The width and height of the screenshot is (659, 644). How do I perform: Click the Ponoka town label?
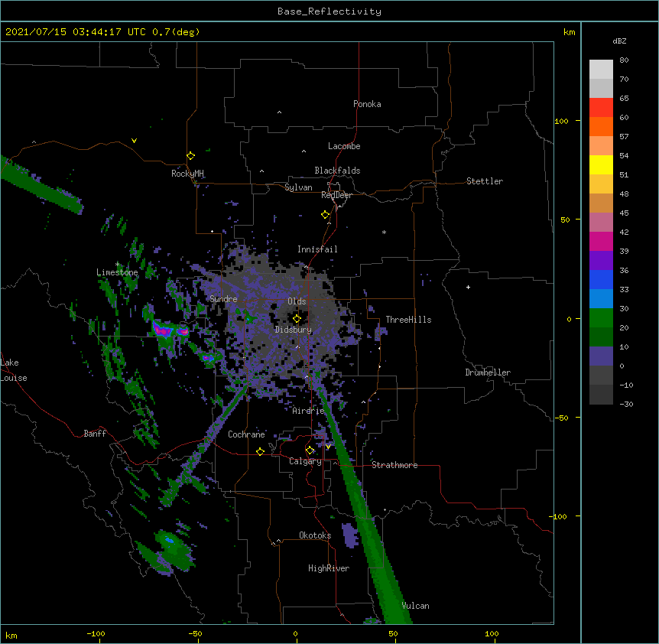point(367,104)
